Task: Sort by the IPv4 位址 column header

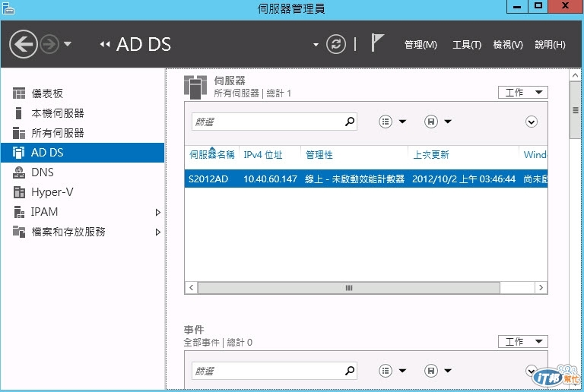Action: click(263, 155)
